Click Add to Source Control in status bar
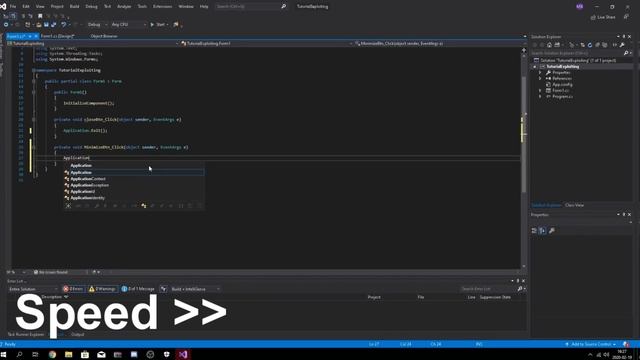This screenshot has height=360, width=640. pos(591,344)
